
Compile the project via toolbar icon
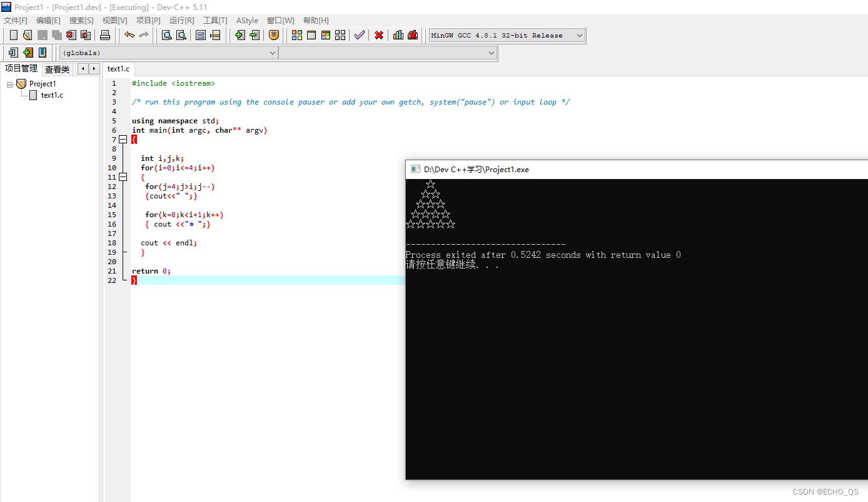[296, 35]
